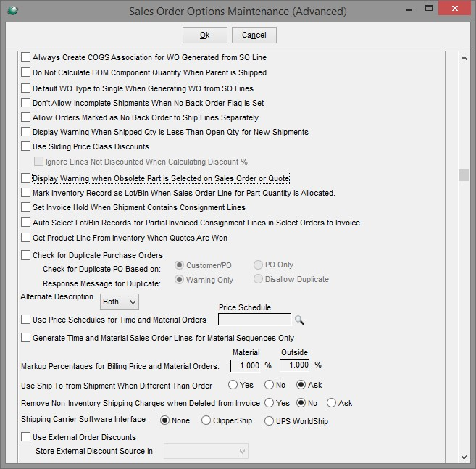Viewport: 476px width, 469px height.
Task: Open the Store External Discount Source dropdown
Action: click(206, 451)
